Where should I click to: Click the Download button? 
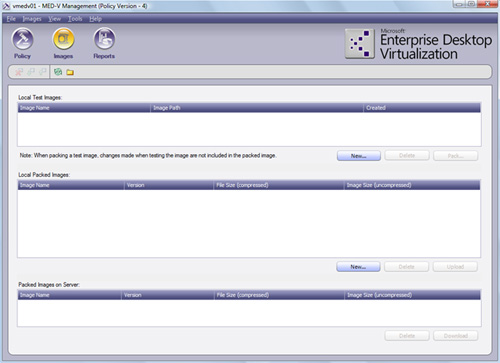click(456, 336)
